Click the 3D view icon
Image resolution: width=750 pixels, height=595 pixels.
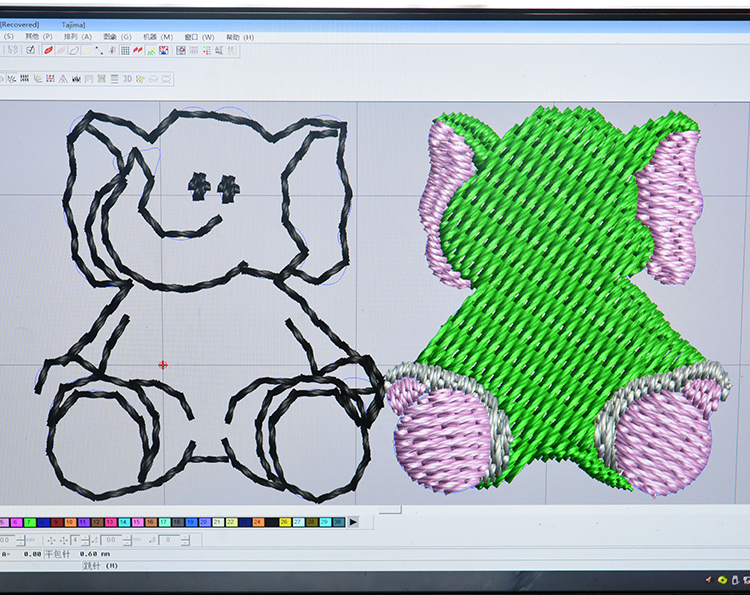click(x=127, y=78)
